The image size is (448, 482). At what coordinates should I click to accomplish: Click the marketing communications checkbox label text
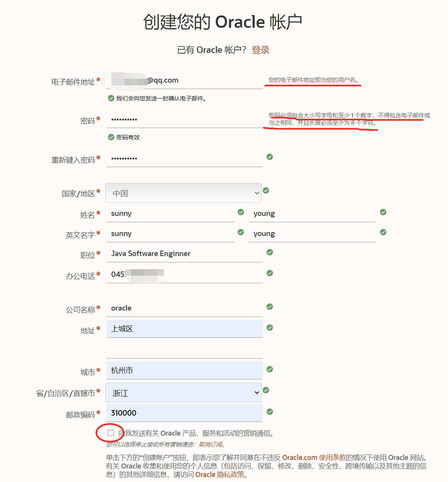coord(197,433)
